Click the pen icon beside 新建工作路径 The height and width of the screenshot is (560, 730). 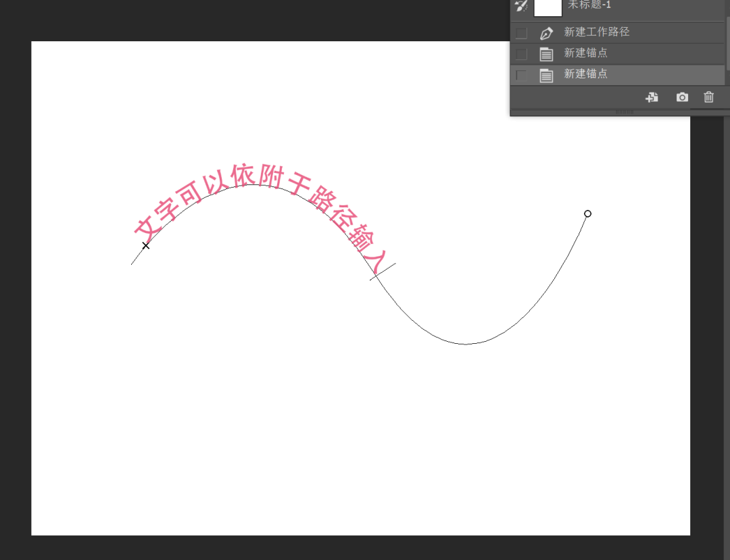tap(547, 32)
